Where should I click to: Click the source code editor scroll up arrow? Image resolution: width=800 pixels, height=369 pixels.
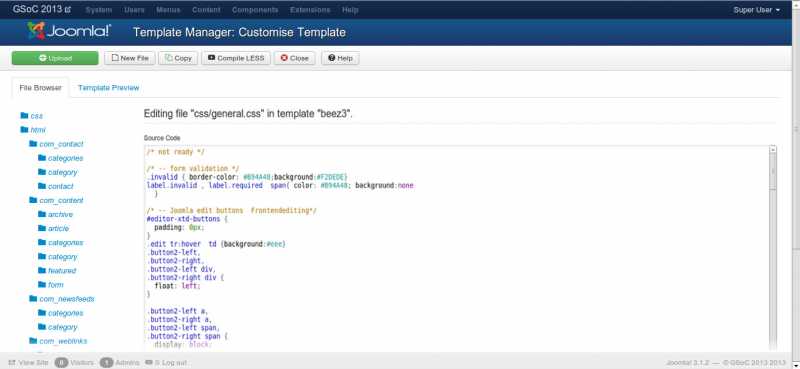coord(773,150)
